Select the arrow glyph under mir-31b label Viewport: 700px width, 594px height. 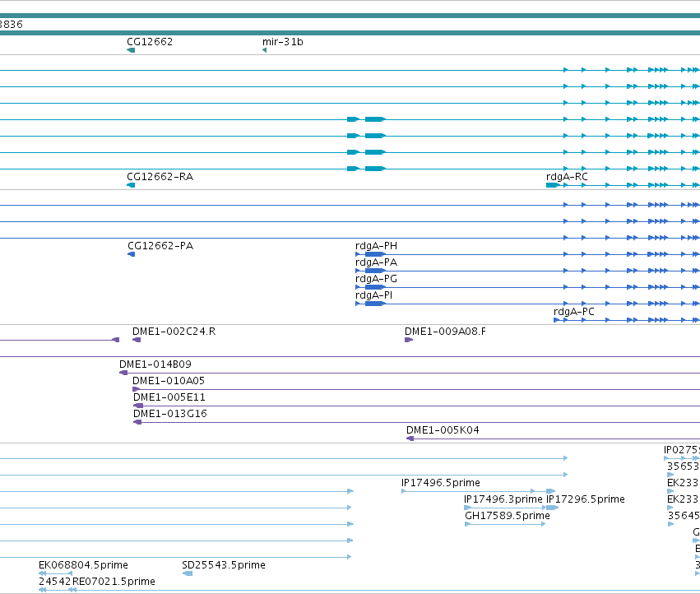click(264, 50)
